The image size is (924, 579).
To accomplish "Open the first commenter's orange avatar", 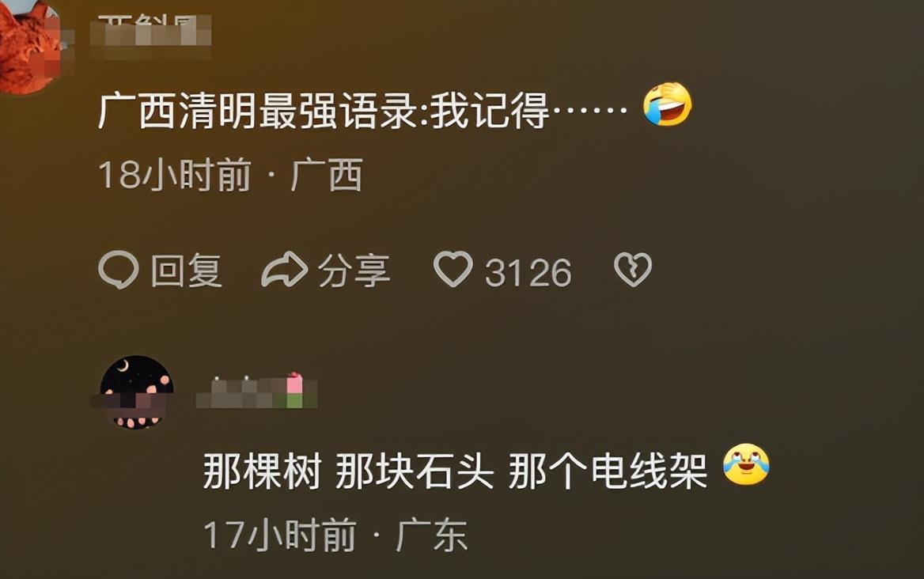I will pyautogui.click(x=29, y=47).
